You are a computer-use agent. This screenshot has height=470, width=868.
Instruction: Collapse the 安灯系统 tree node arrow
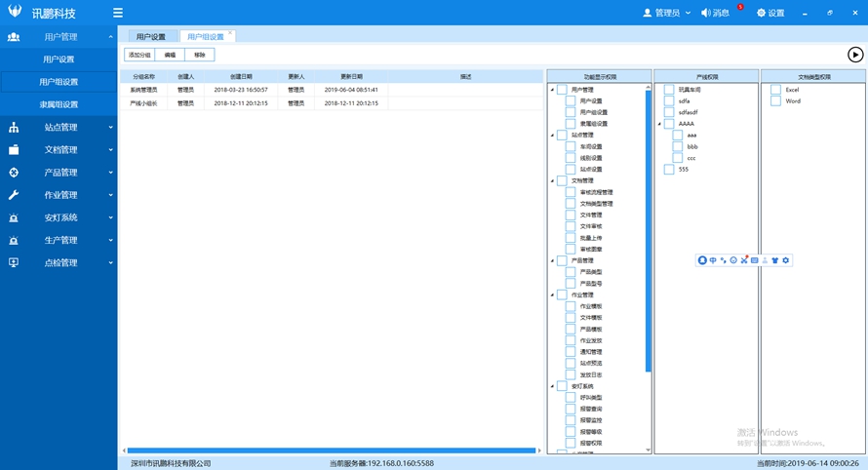[x=552, y=386]
